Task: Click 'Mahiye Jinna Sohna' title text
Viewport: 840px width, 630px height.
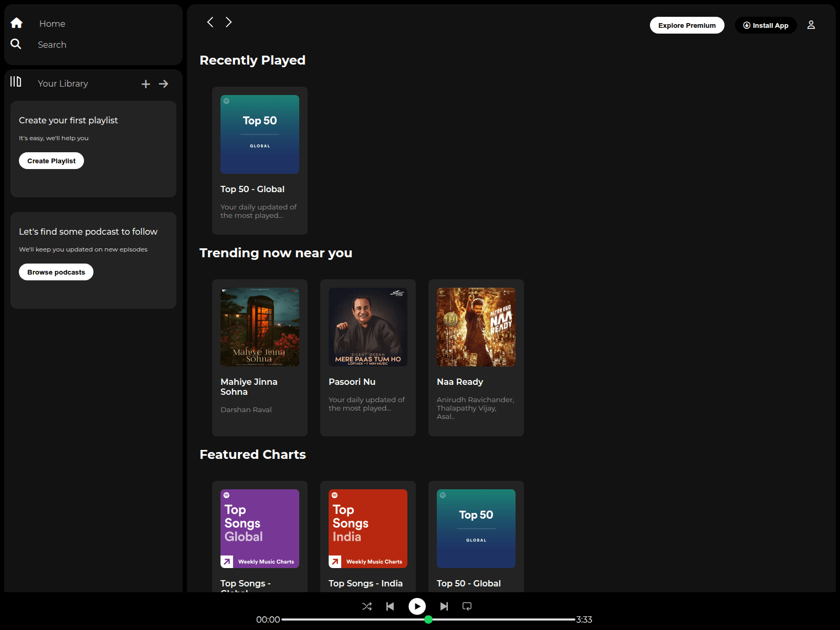Action: tap(249, 387)
